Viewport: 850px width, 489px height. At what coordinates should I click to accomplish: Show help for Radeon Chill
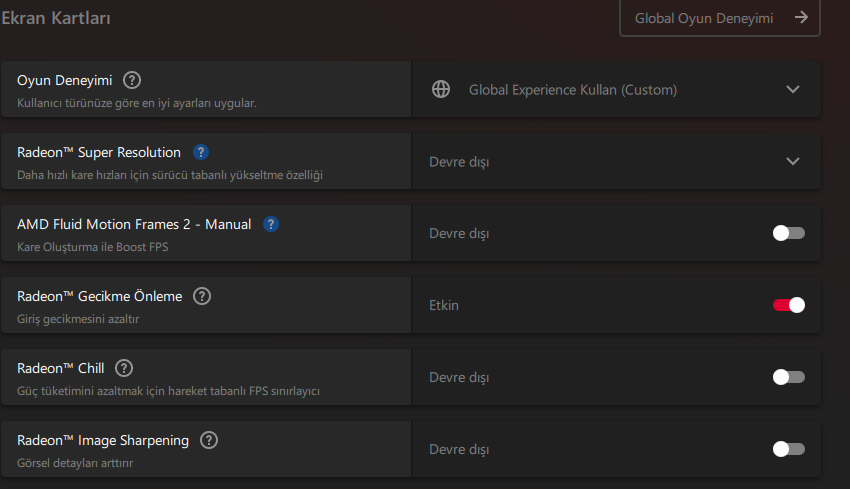[124, 368]
